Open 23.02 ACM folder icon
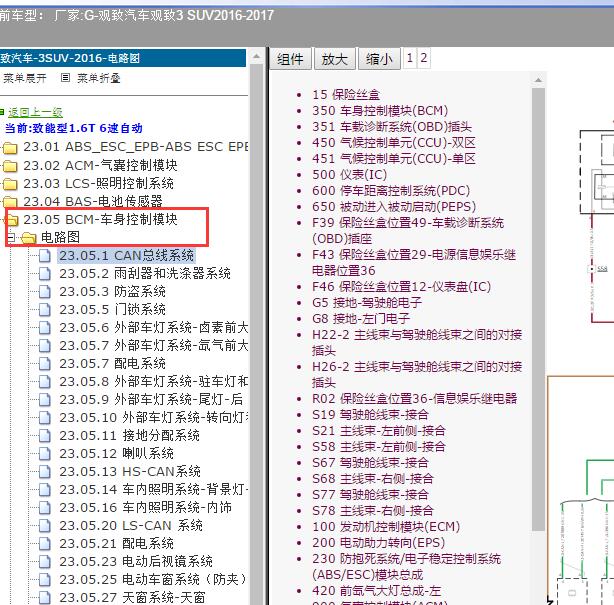This screenshot has height=605, width=614. [10, 166]
